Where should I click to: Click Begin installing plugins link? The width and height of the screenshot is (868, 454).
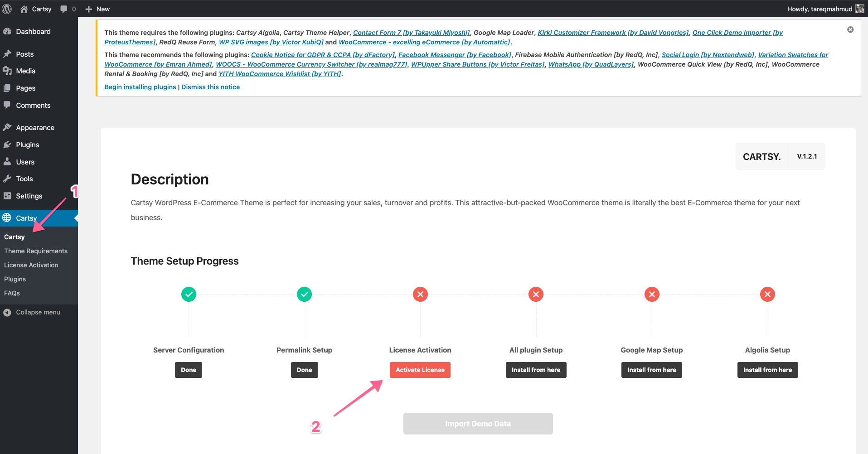[140, 87]
